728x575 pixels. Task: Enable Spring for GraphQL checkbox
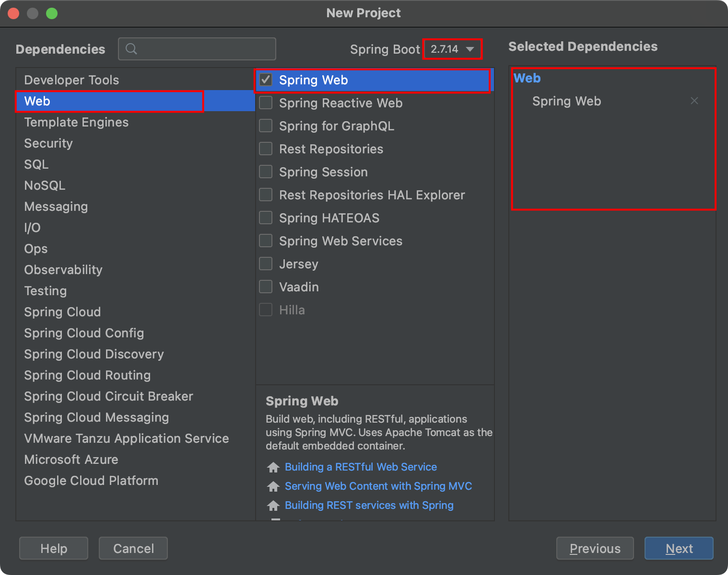(266, 126)
